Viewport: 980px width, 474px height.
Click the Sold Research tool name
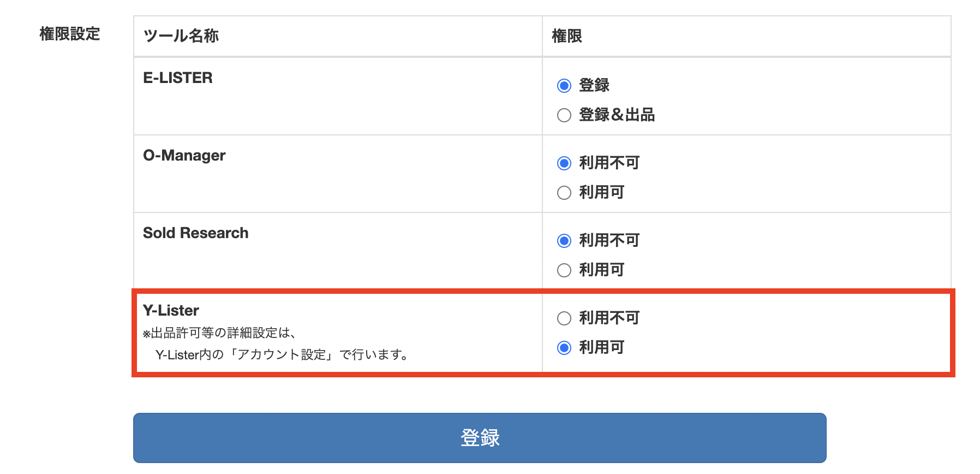point(195,233)
